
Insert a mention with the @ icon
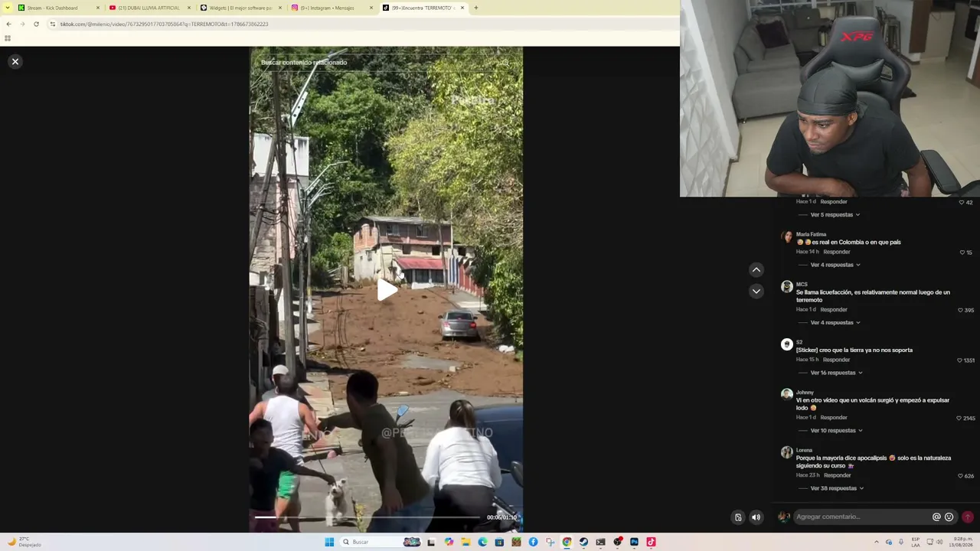[936, 517]
